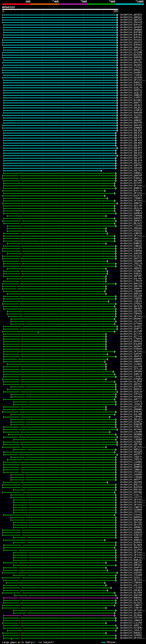This screenshot has width=146, height=644.
Task: Click hit label UniRef100_Q8W529
Action: tap(131, 95)
